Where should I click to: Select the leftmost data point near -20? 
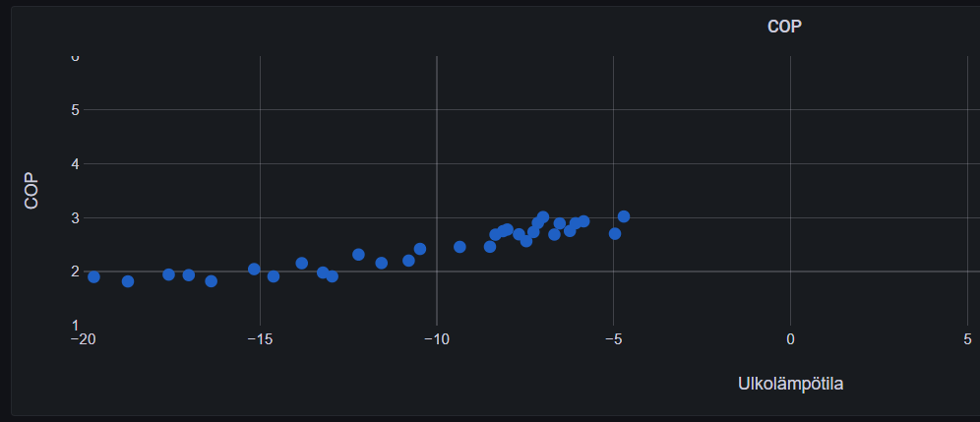[93, 277]
